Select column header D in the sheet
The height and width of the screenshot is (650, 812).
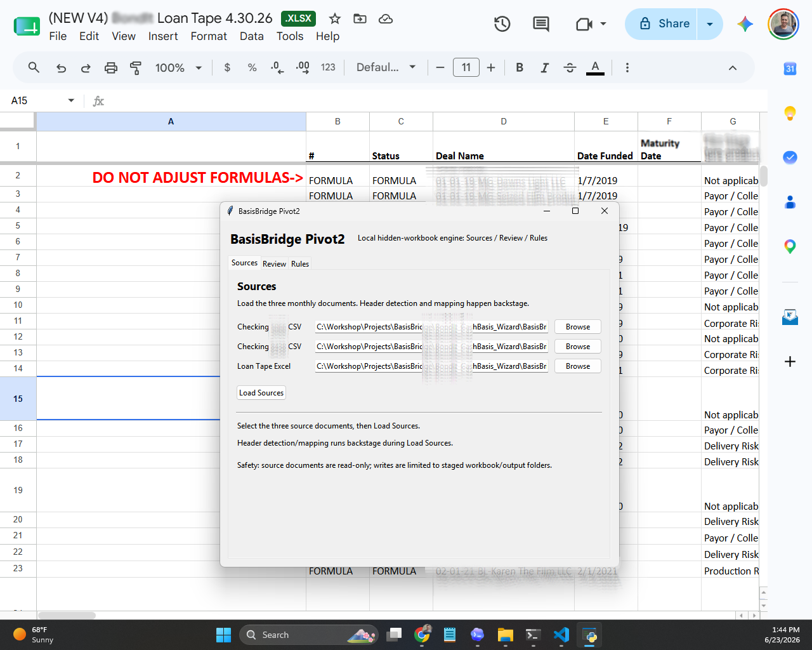504,121
